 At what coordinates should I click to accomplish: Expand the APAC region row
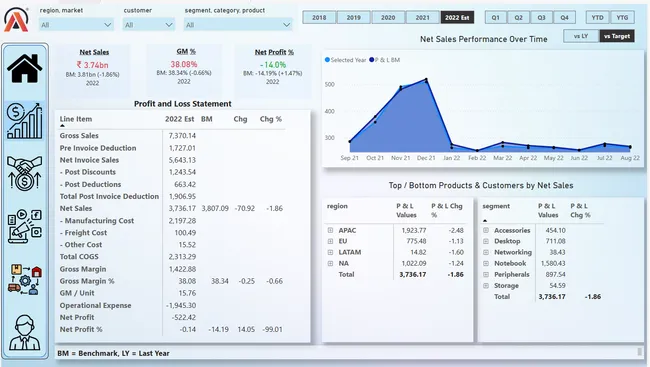[x=330, y=230]
